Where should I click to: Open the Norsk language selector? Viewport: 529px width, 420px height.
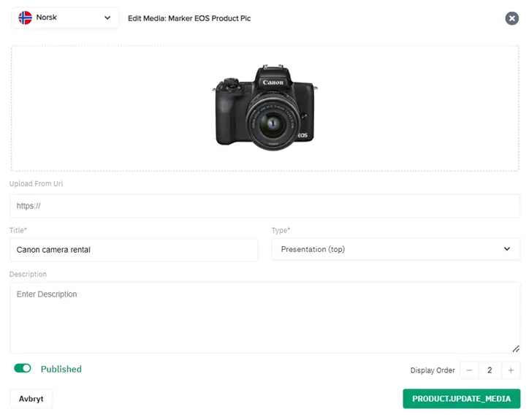[x=65, y=18]
